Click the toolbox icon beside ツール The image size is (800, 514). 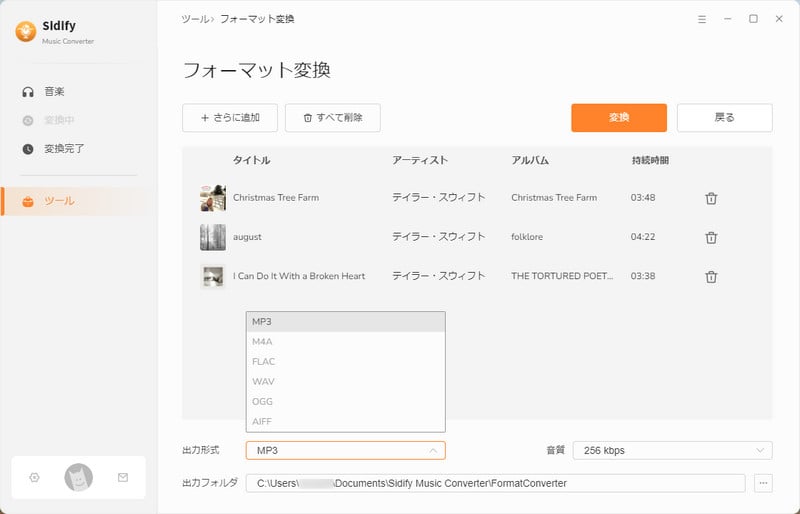28,202
